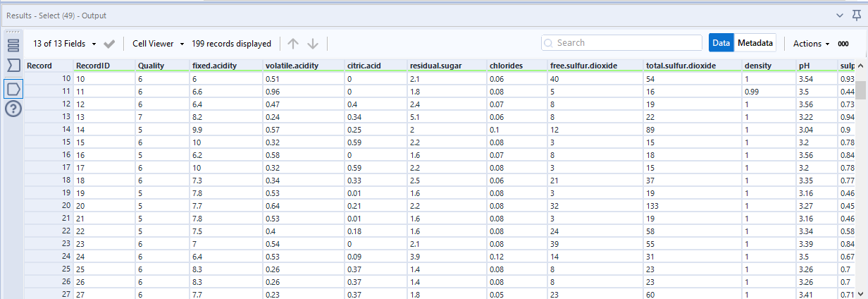Select the output anchor icon in sidebar
The width and height of the screenshot is (868, 299).
point(13,89)
